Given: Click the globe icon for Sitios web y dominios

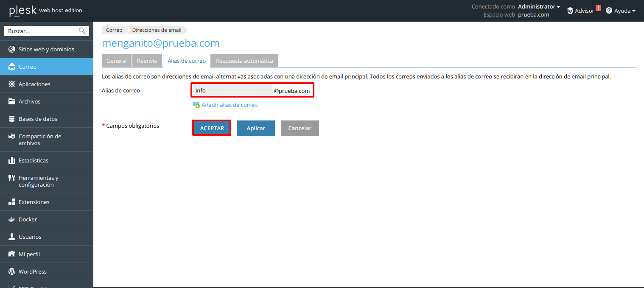Looking at the screenshot, I should point(12,49).
